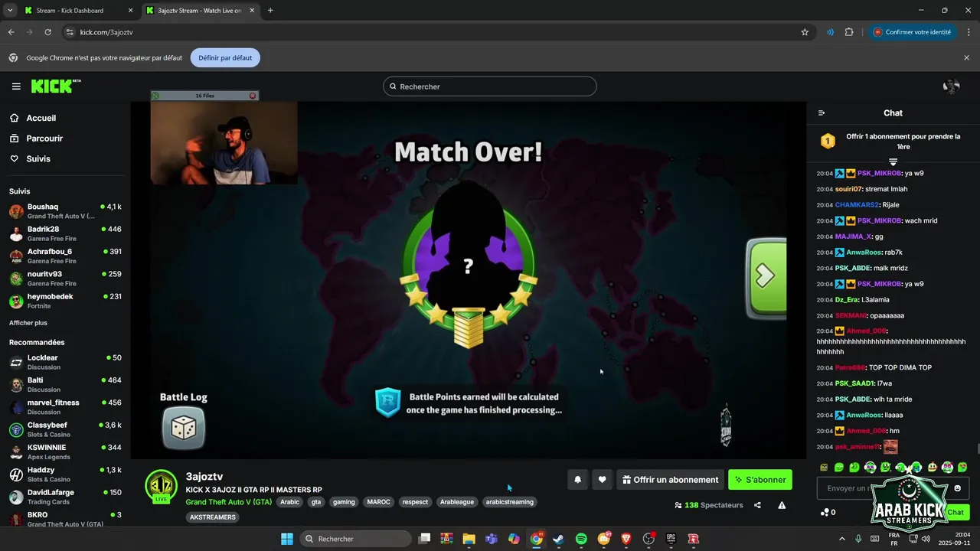Image resolution: width=980 pixels, height=551 pixels.
Task: Bookmark this page with the star icon
Action: pyautogui.click(x=805, y=32)
